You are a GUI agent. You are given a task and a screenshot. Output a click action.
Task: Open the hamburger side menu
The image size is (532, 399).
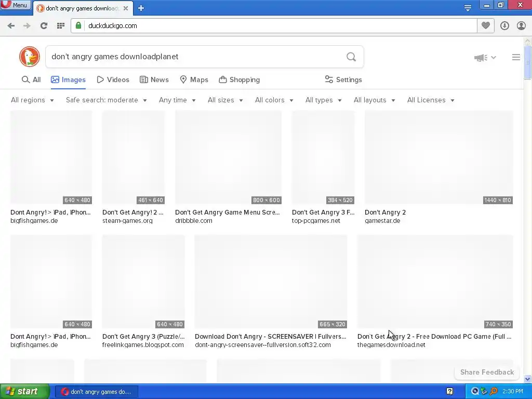(516, 57)
